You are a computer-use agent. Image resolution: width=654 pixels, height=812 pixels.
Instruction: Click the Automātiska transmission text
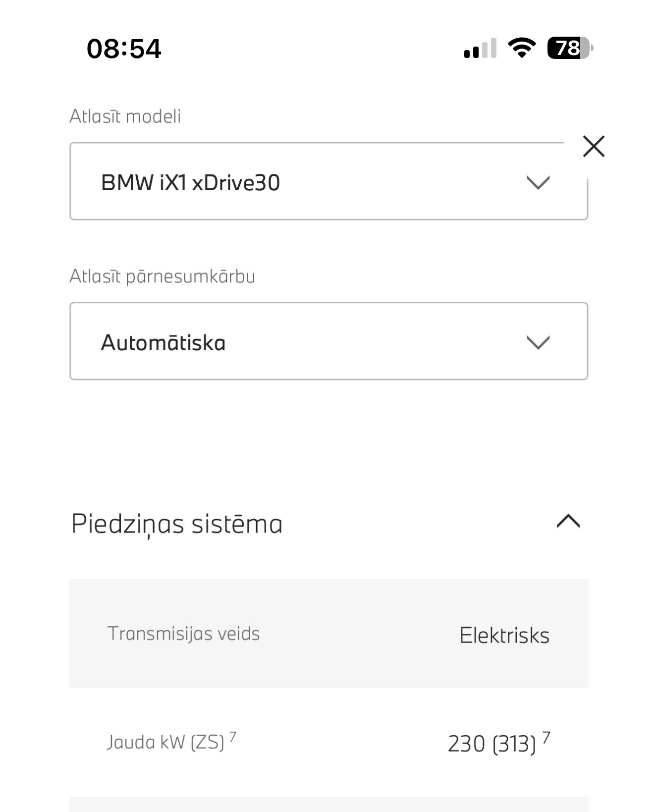point(163,342)
